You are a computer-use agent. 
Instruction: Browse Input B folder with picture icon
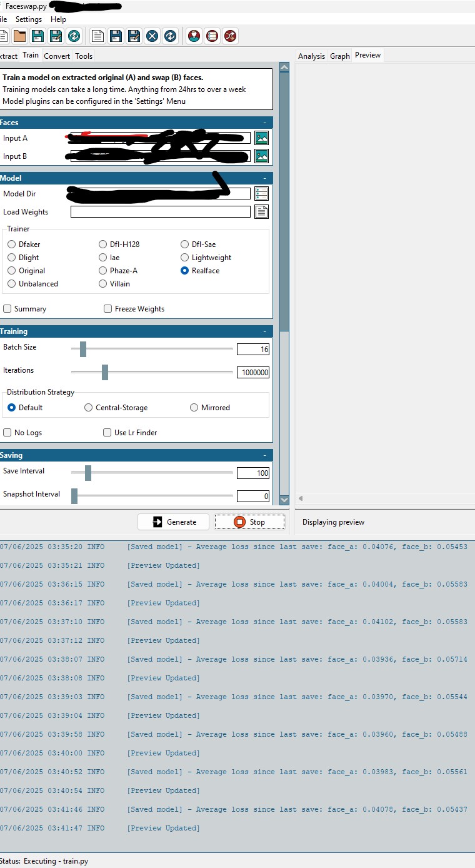[261, 156]
